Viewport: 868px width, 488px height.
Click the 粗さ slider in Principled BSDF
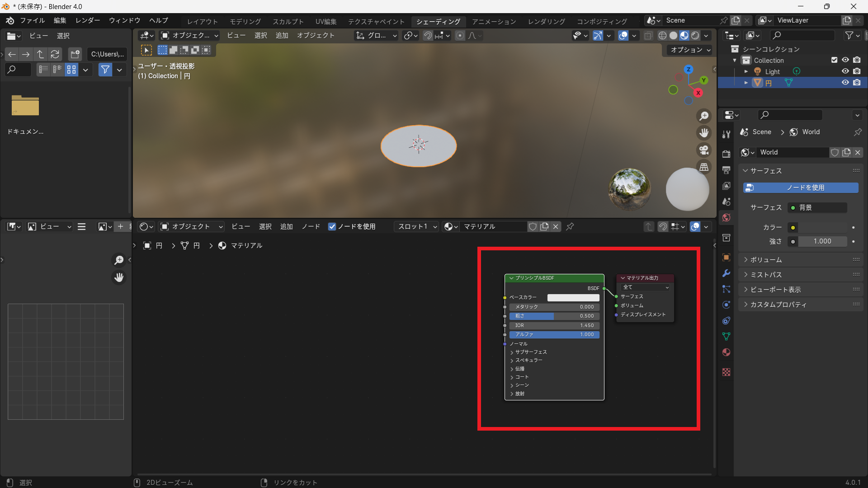pos(554,316)
